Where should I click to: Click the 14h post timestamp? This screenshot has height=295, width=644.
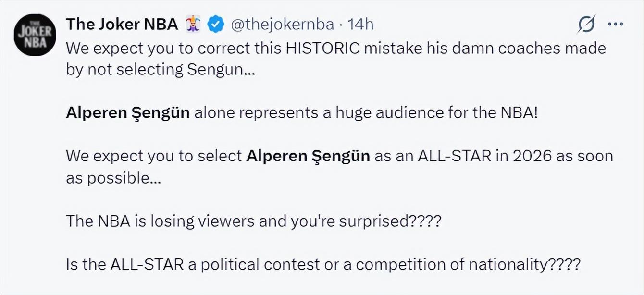(360, 24)
